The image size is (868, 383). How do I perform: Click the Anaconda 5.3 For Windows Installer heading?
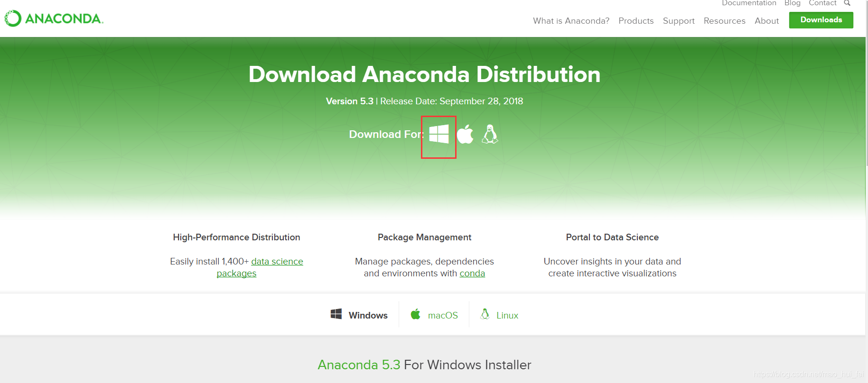coord(424,365)
